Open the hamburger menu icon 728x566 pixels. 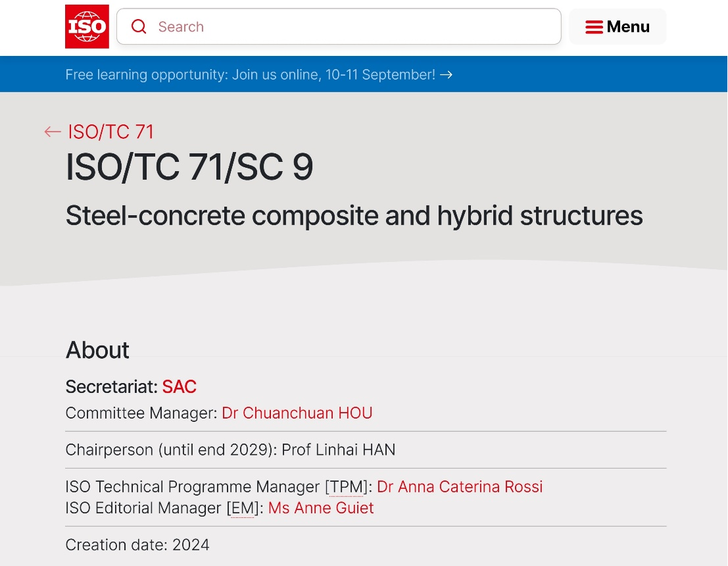[594, 27]
